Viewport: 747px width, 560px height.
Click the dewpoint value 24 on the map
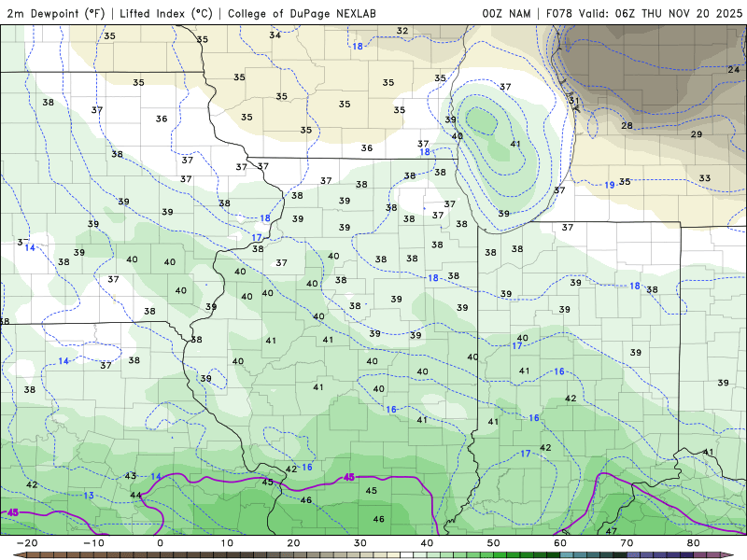click(734, 69)
